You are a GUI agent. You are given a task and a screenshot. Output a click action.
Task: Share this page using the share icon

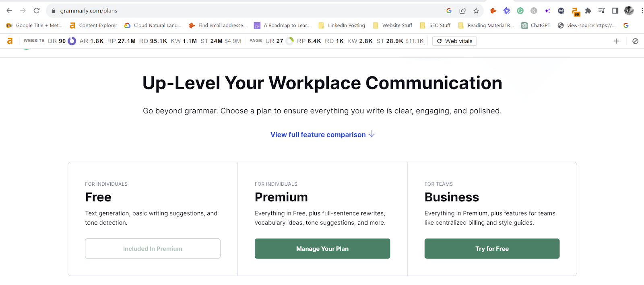(462, 11)
